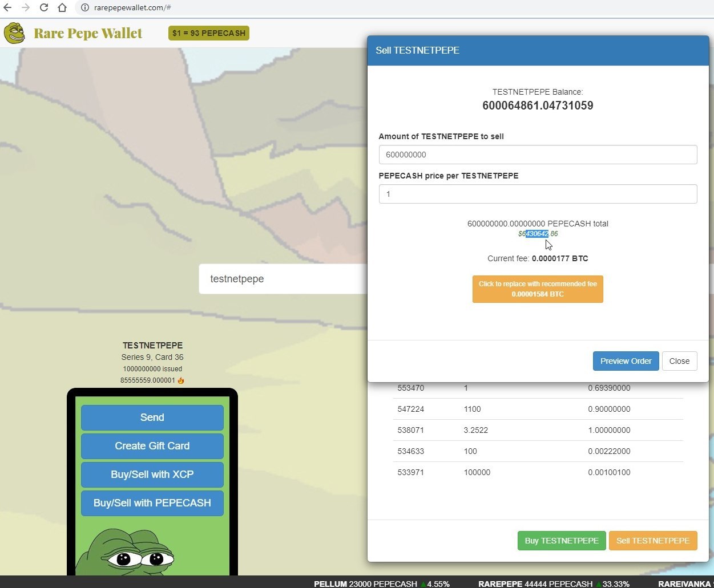Click price cell 0.00100100

pyautogui.click(x=609, y=472)
